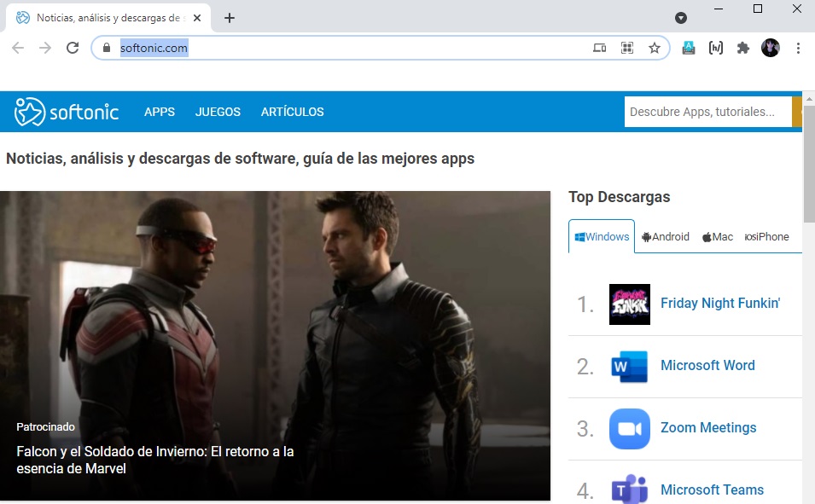Click the Friday Night Funkin' icon

tap(630, 304)
